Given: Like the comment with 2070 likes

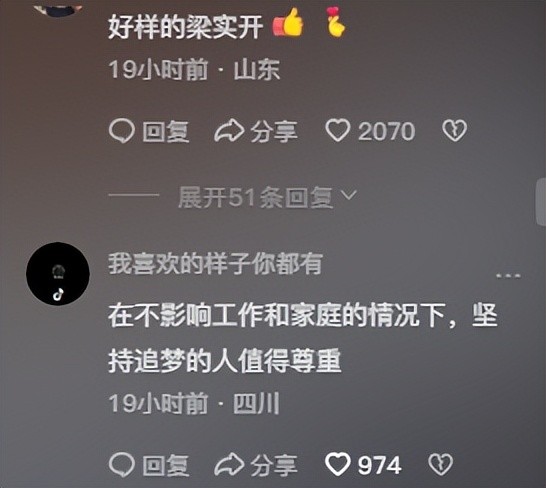Looking at the screenshot, I should 337,131.
